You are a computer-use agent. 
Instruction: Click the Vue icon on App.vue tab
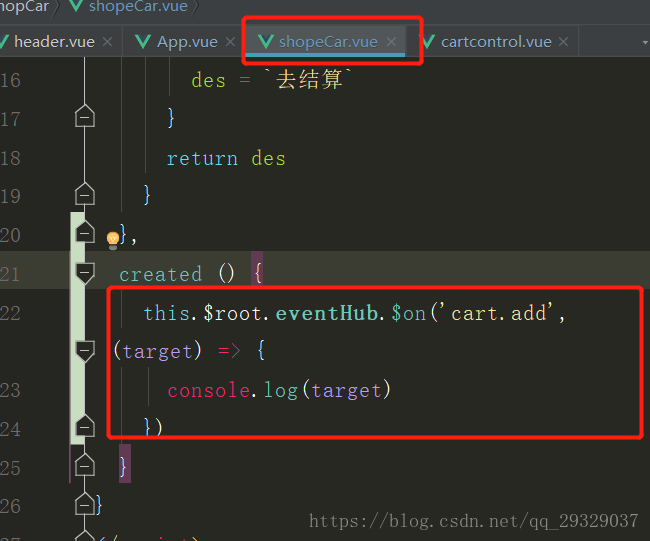click(x=143, y=41)
